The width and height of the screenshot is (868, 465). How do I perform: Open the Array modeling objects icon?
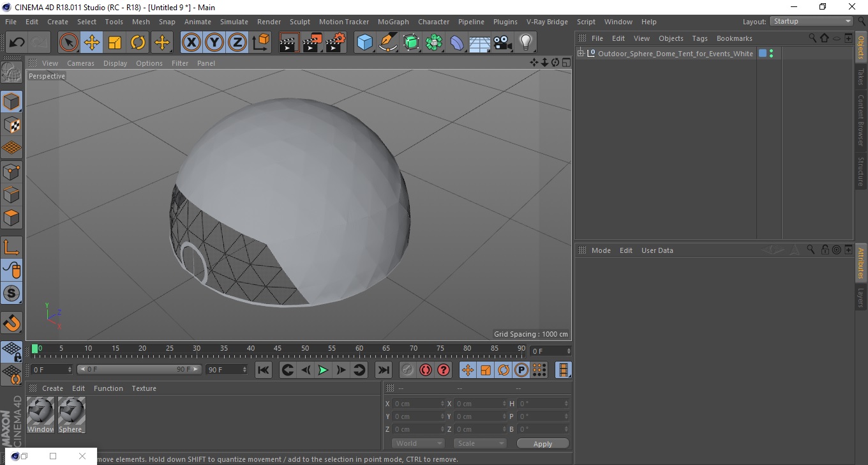pos(434,43)
